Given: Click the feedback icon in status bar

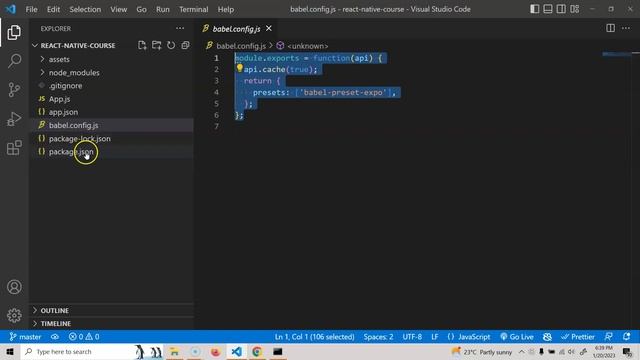Looking at the screenshot, I should (x=609, y=337).
